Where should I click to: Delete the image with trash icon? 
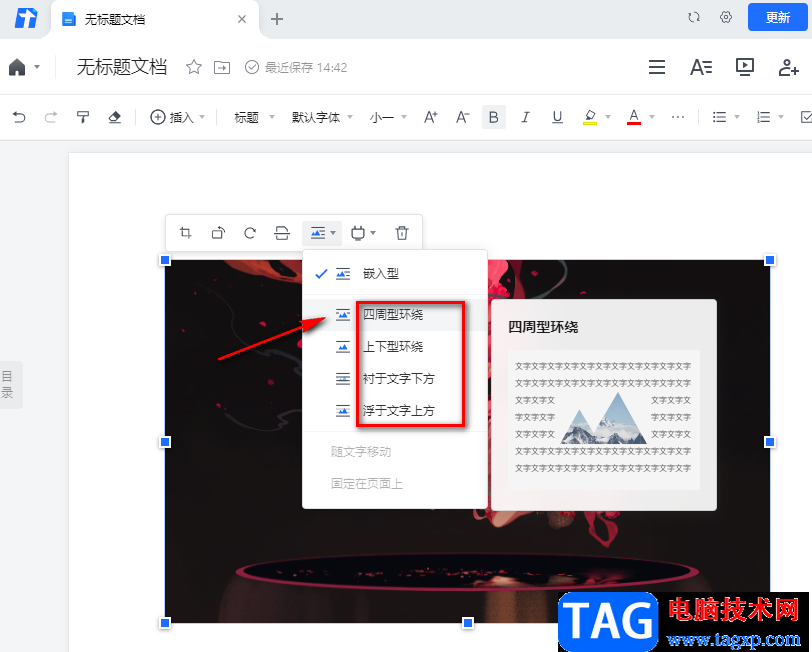tap(402, 233)
